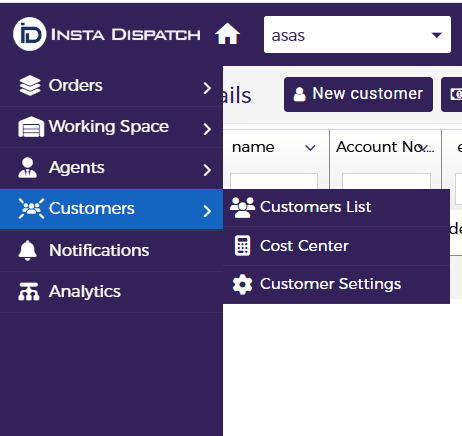Click the Account No filter field
This screenshot has height=436, width=462.
tap(386, 181)
